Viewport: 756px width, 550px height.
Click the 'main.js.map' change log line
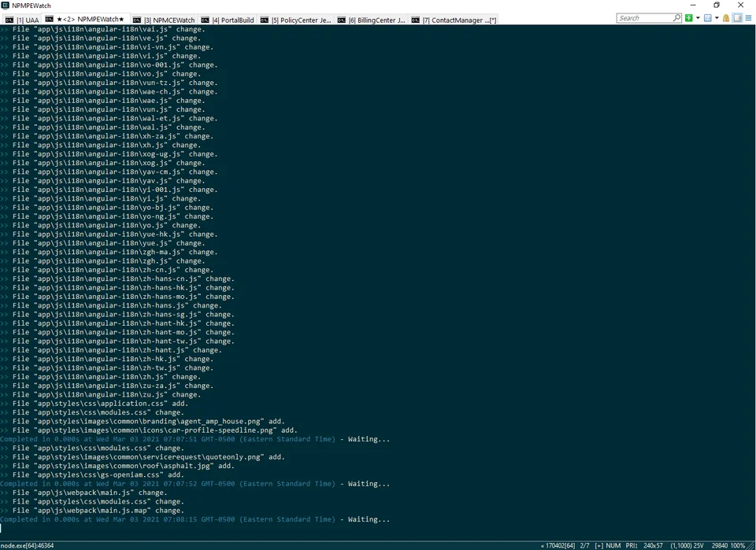pyautogui.click(x=92, y=511)
